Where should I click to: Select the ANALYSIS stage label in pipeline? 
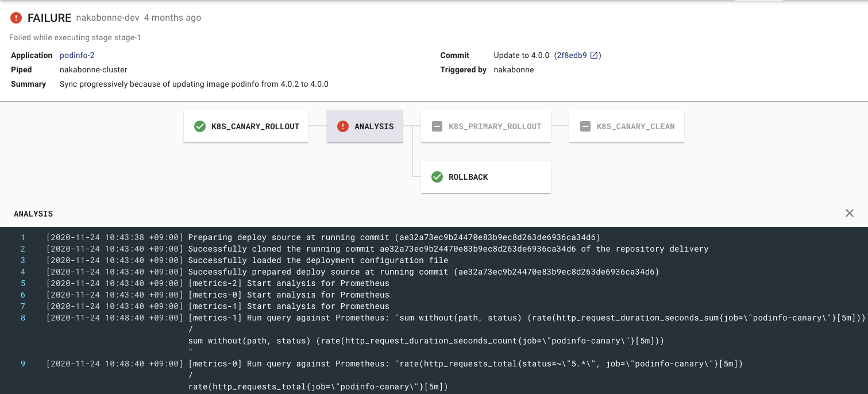[374, 126]
